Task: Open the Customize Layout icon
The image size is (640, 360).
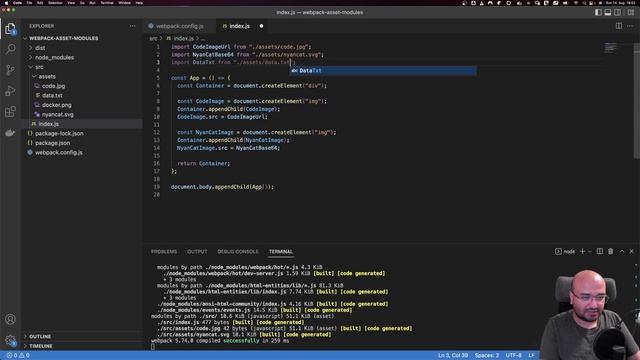Action: tap(631, 12)
